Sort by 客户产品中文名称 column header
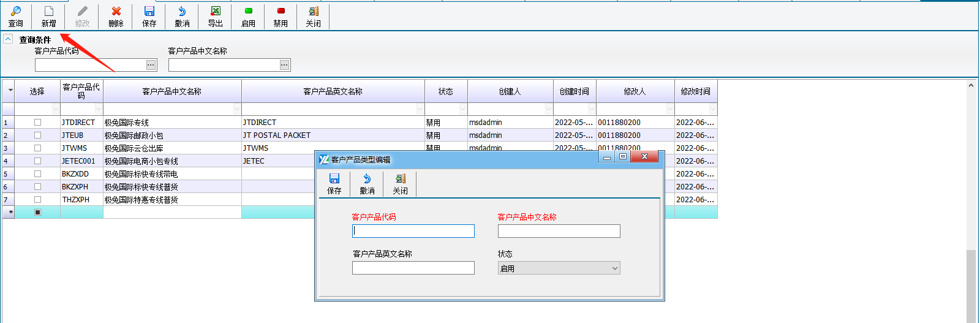 [x=172, y=91]
